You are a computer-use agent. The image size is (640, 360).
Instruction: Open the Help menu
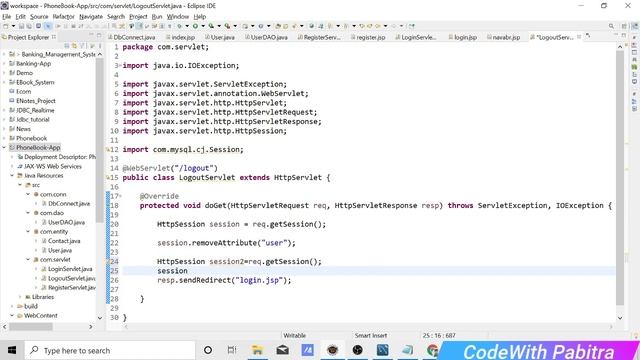[200, 17]
